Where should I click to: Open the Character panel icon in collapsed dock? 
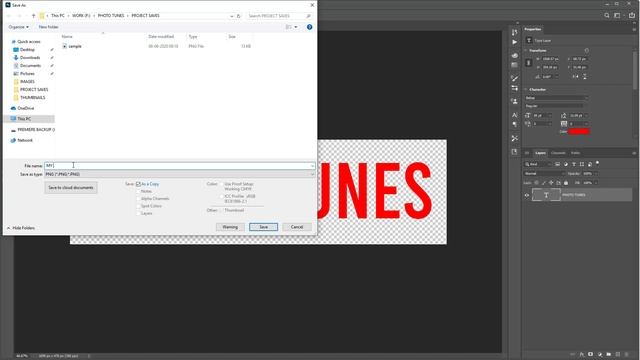click(x=515, y=115)
